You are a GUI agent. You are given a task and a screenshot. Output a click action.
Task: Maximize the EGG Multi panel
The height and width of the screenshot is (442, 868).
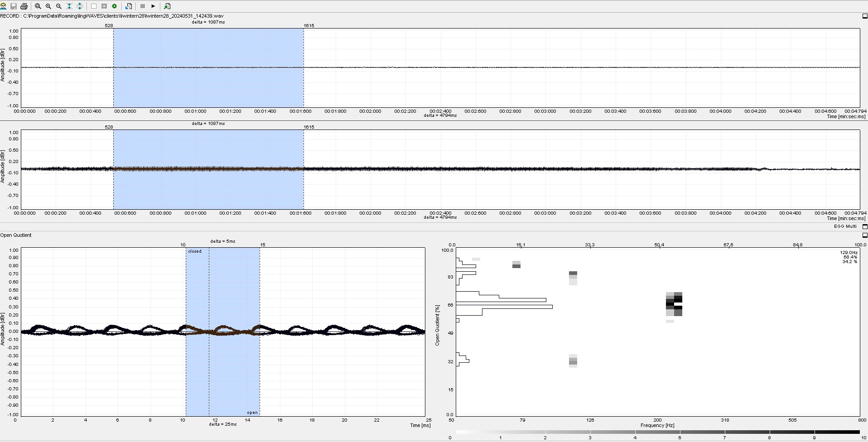click(865, 226)
